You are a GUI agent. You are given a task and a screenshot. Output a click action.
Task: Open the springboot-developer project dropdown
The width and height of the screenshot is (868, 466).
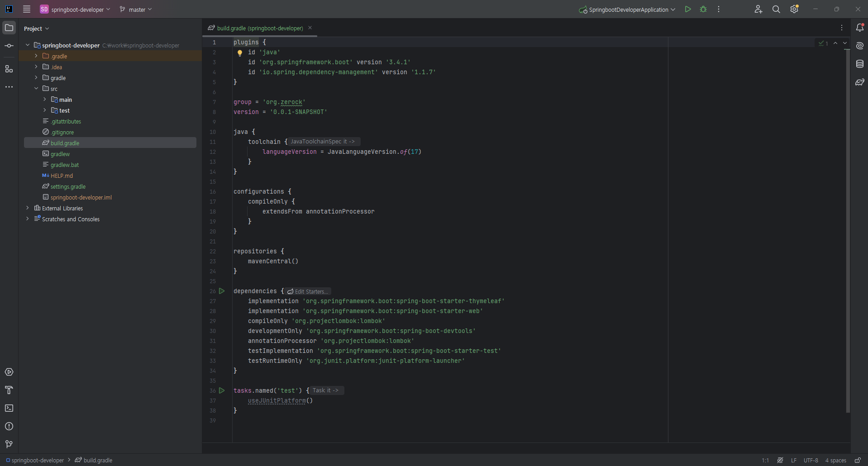pyautogui.click(x=75, y=9)
